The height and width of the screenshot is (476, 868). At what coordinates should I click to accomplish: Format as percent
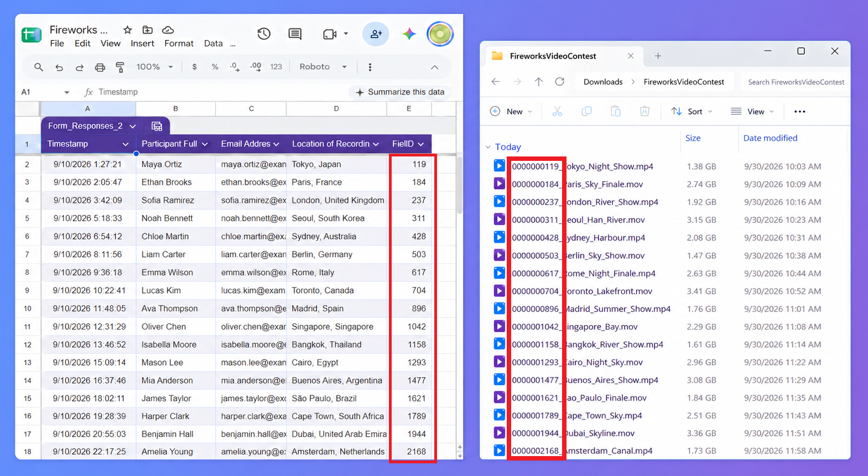click(215, 67)
